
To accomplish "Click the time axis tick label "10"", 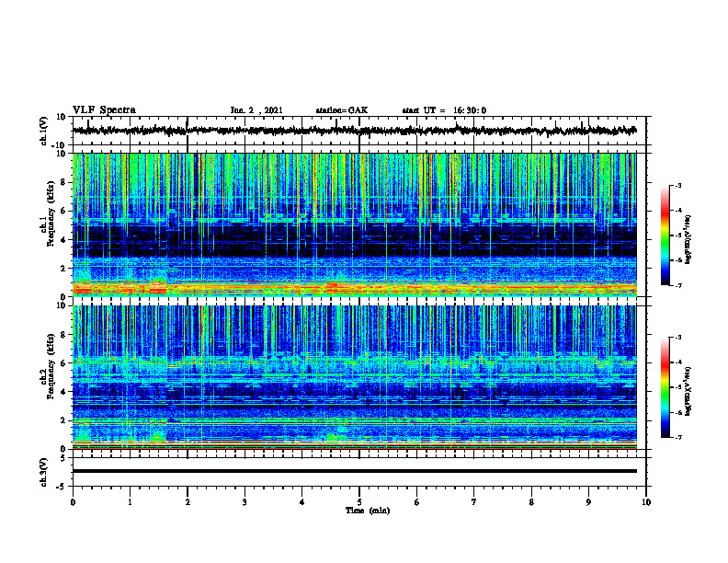I will pos(646,502).
